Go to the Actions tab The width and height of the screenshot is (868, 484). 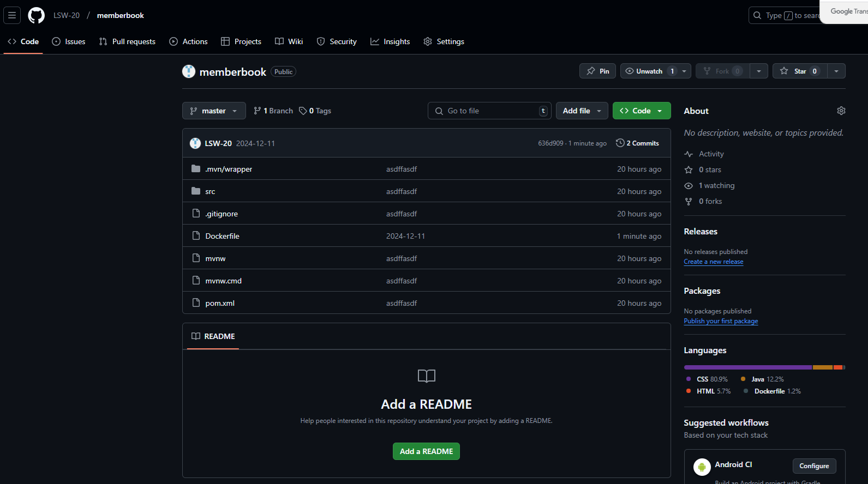188,41
